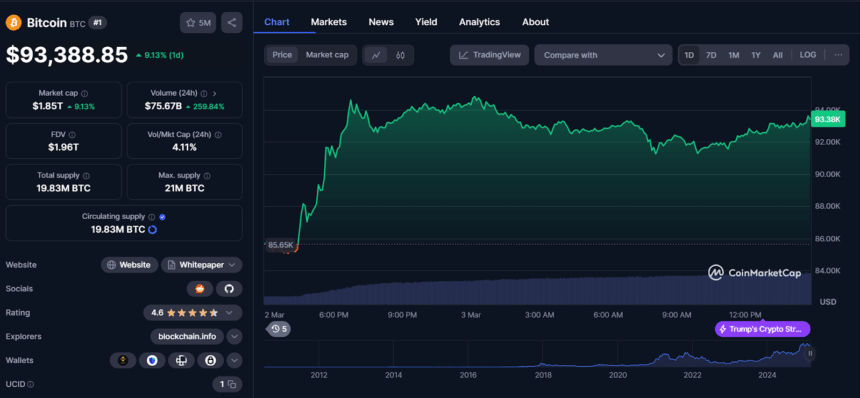Click the verified badge beside Circulating supply

tap(162, 217)
